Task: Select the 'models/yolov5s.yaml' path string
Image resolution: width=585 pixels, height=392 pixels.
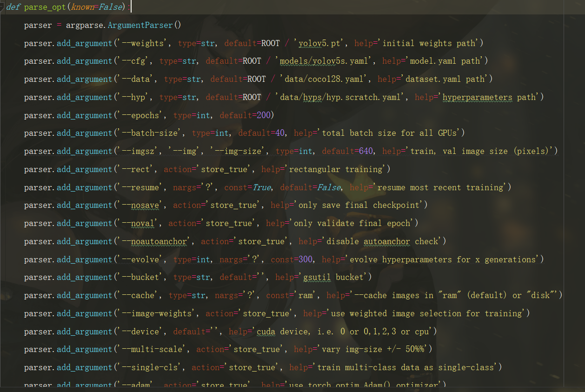Action: pos(324,61)
